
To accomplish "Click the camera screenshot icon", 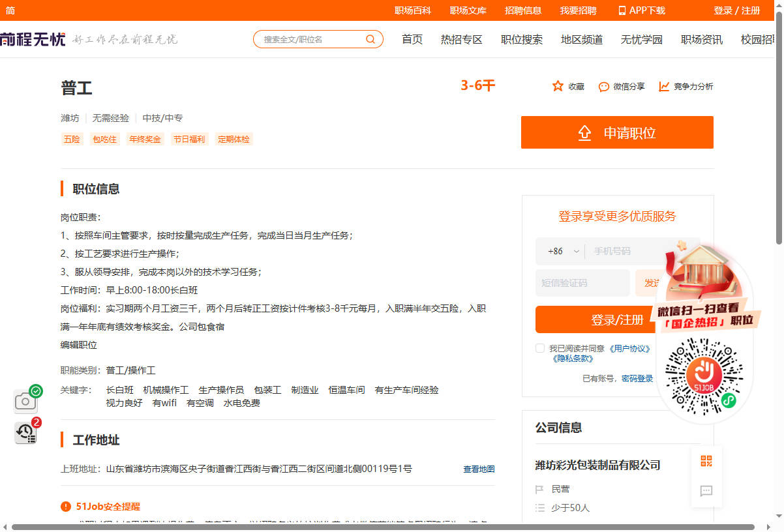I will tap(25, 402).
